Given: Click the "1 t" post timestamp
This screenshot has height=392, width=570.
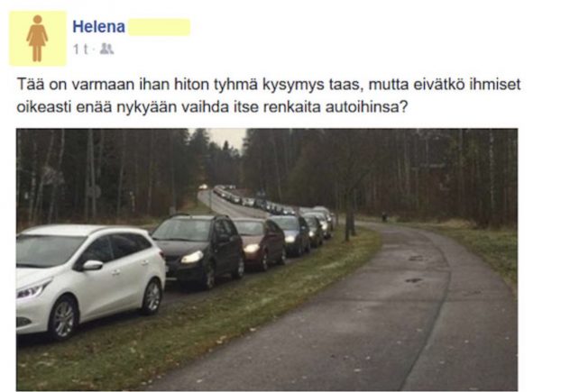Looking at the screenshot, I should click(x=80, y=49).
